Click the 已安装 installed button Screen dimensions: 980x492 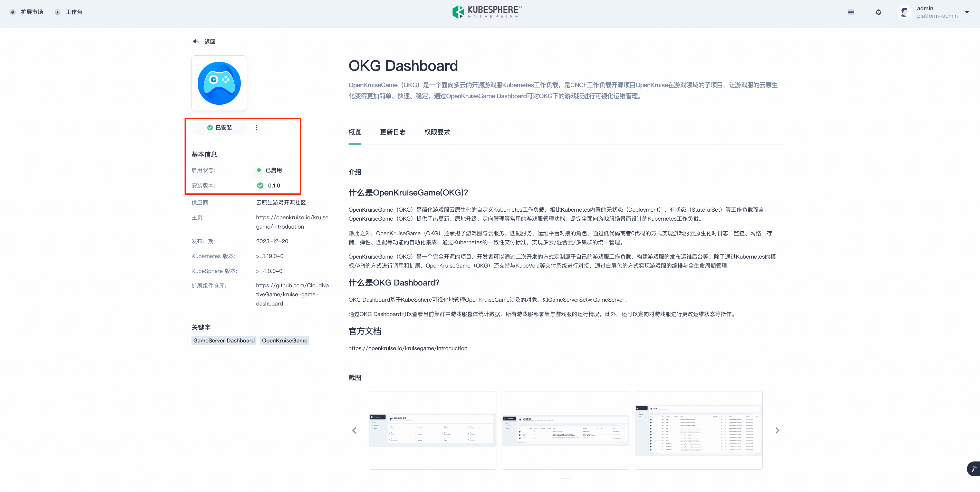click(x=219, y=127)
